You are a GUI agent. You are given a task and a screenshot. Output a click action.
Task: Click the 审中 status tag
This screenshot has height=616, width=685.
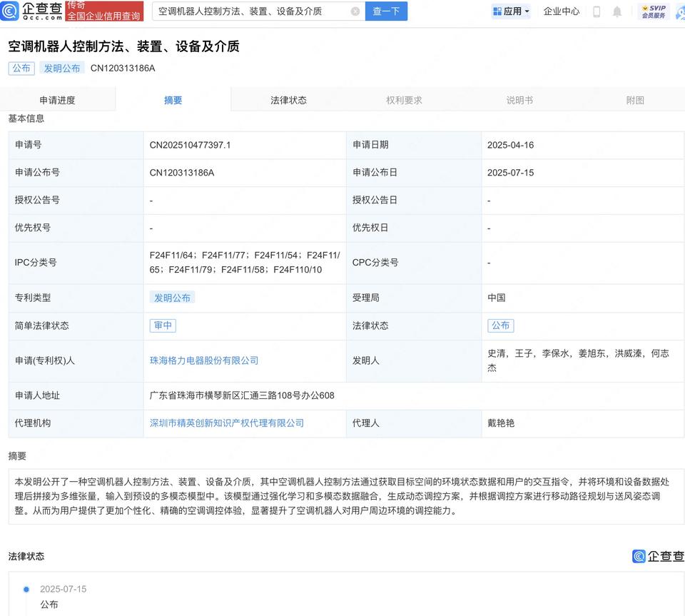point(163,325)
